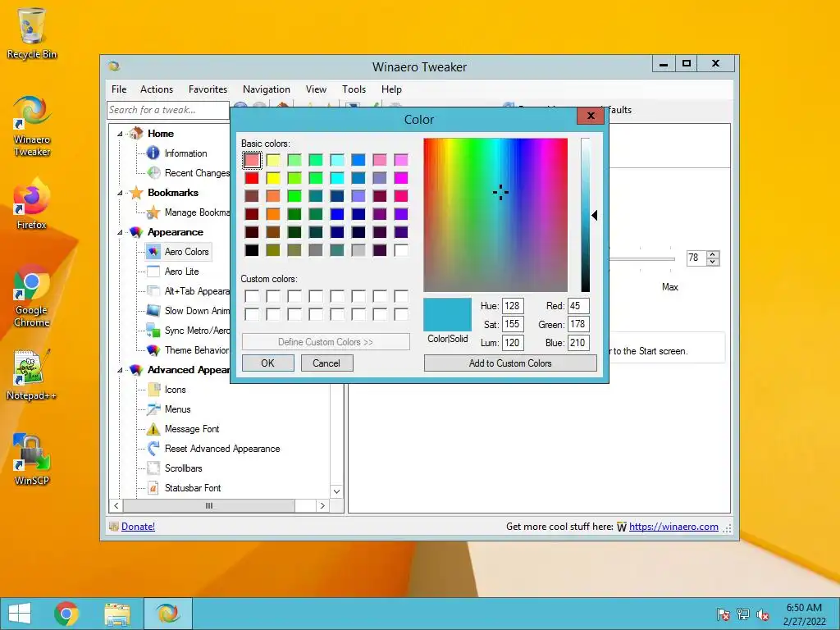840x630 pixels.
Task: Cancel the Color dialog
Action: tap(326, 363)
